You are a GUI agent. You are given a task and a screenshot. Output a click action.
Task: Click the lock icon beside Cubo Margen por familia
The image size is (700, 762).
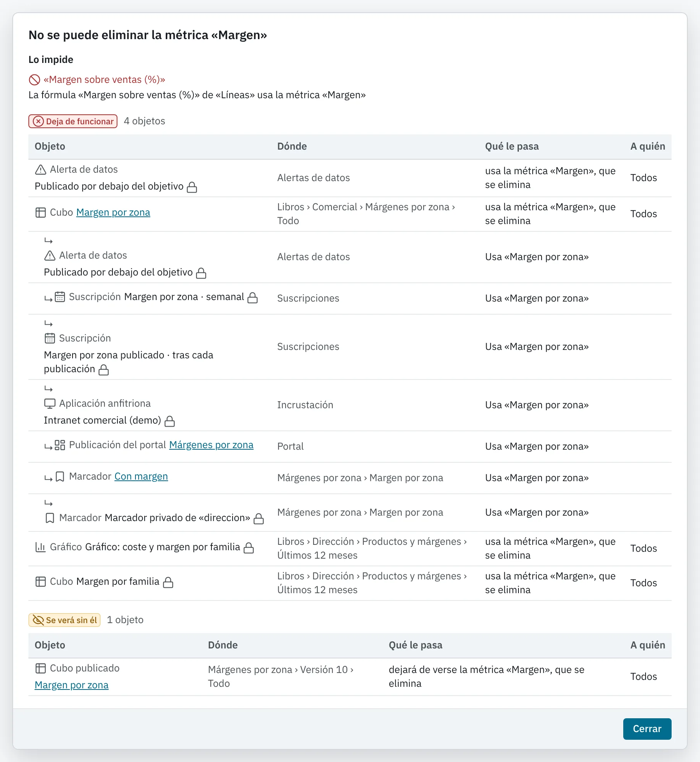tap(168, 582)
